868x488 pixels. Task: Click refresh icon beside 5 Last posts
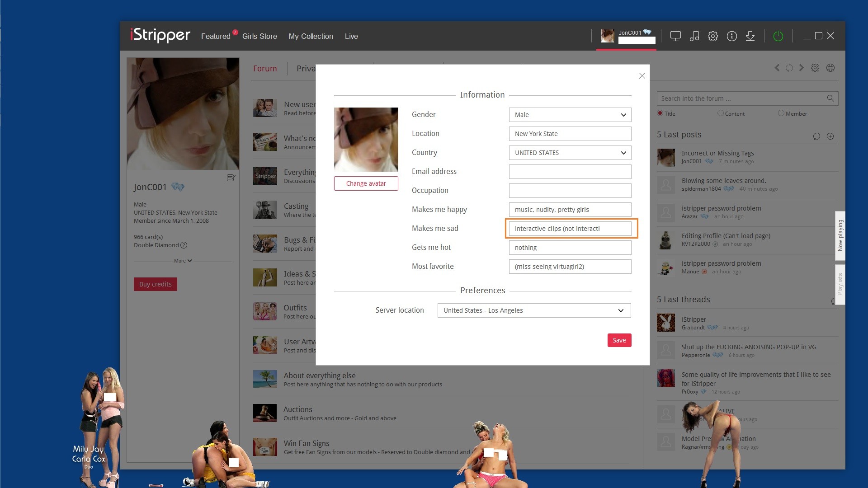pos(816,136)
